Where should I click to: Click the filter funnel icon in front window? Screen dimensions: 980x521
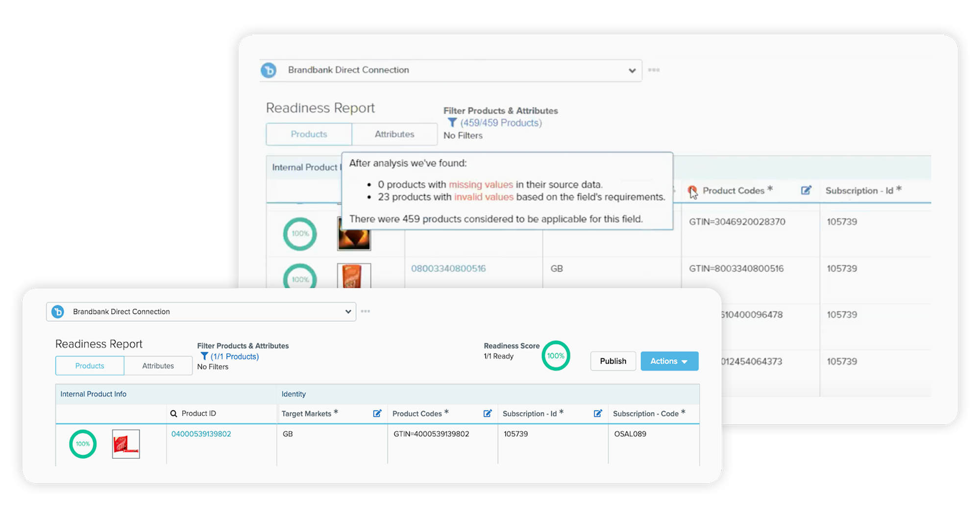tap(204, 356)
